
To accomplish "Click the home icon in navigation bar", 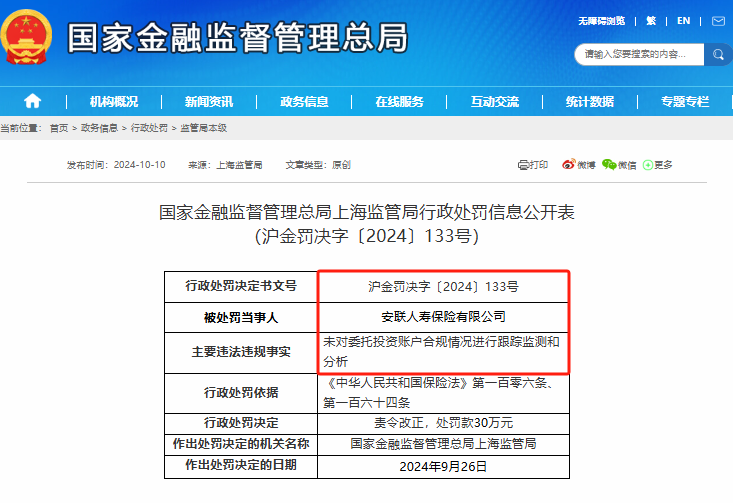I will pyautogui.click(x=33, y=101).
